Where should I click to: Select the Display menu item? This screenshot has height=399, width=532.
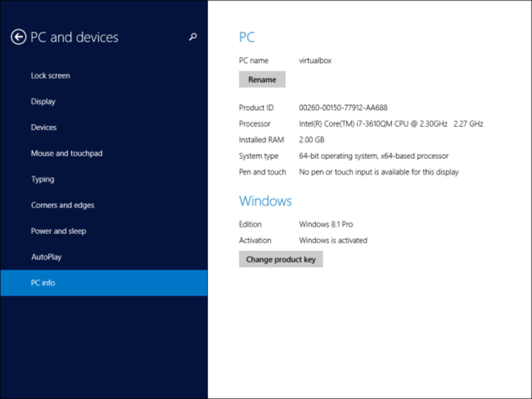click(43, 101)
